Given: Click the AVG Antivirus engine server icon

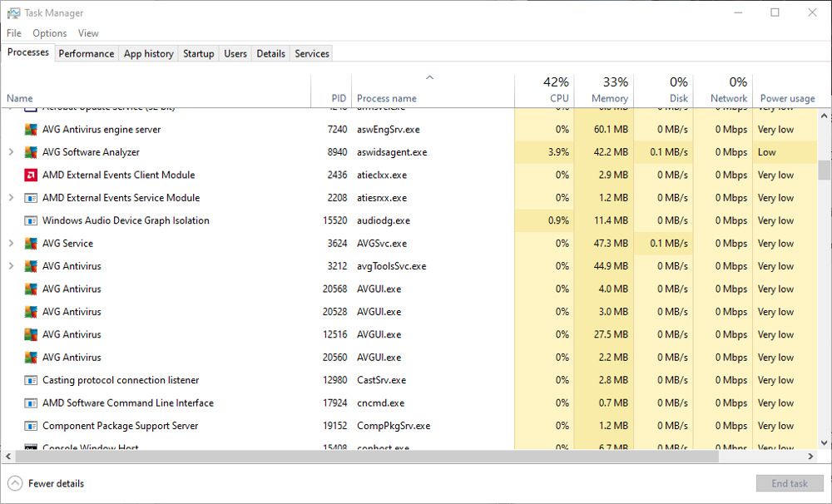Looking at the screenshot, I should pyautogui.click(x=31, y=130).
